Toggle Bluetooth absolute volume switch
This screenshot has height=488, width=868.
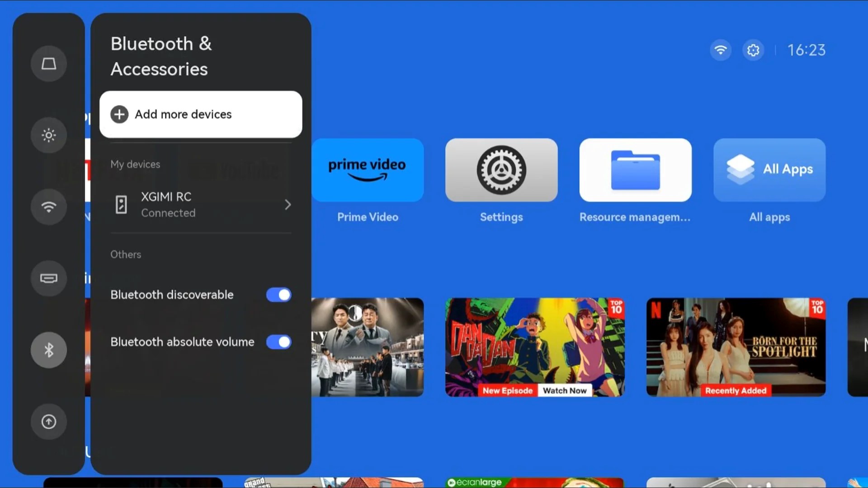(278, 342)
